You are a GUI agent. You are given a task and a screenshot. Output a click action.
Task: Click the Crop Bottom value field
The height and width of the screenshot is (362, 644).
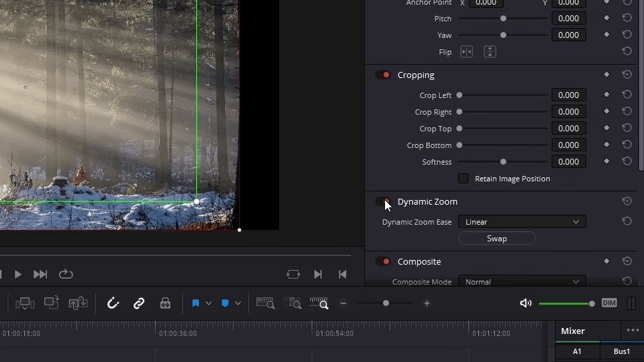tap(568, 145)
